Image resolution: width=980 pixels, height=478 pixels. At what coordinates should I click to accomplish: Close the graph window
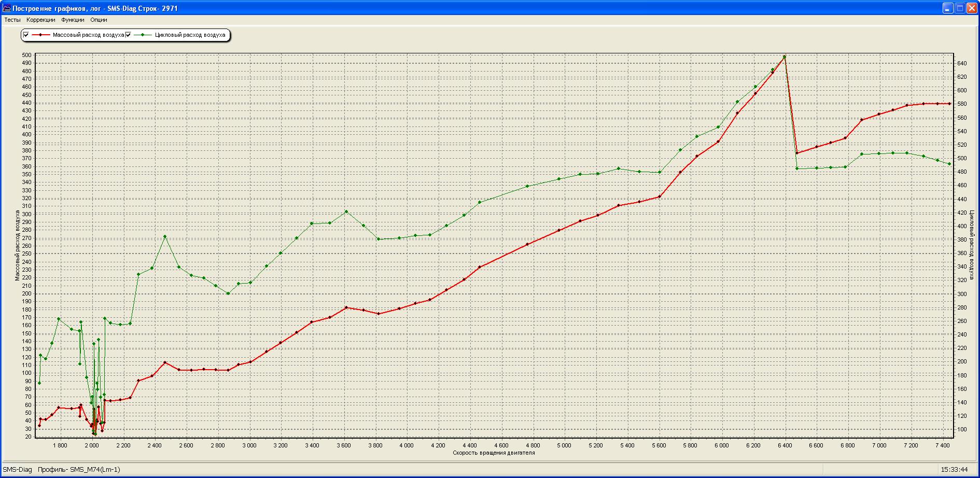[x=972, y=8]
